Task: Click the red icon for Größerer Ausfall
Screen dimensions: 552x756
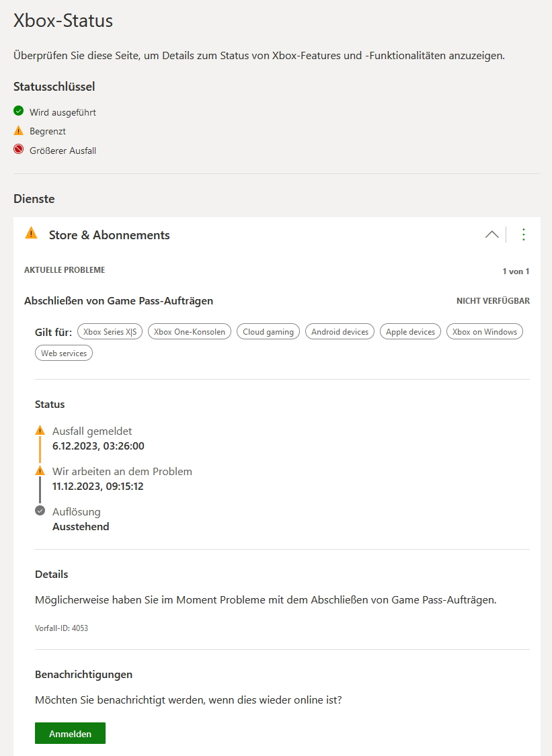Action: pos(18,149)
